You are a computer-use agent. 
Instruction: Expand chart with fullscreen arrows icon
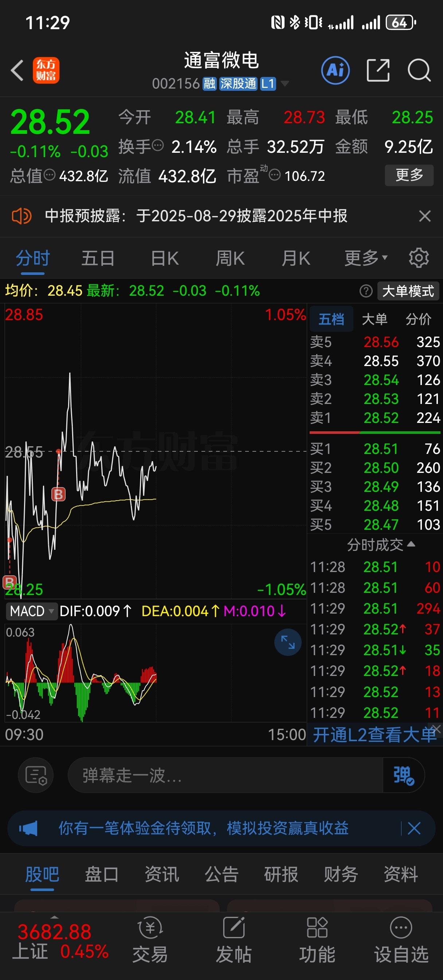pos(288,642)
